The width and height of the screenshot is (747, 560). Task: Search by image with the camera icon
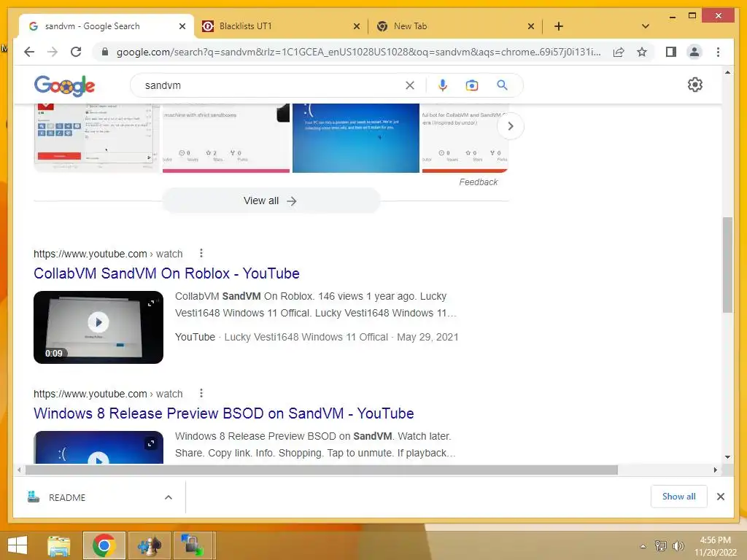pos(472,85)
